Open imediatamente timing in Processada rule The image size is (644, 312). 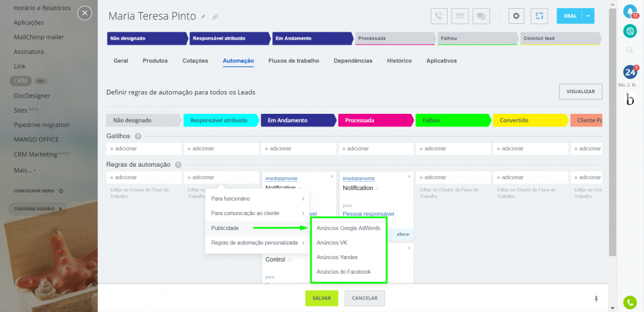359,179
